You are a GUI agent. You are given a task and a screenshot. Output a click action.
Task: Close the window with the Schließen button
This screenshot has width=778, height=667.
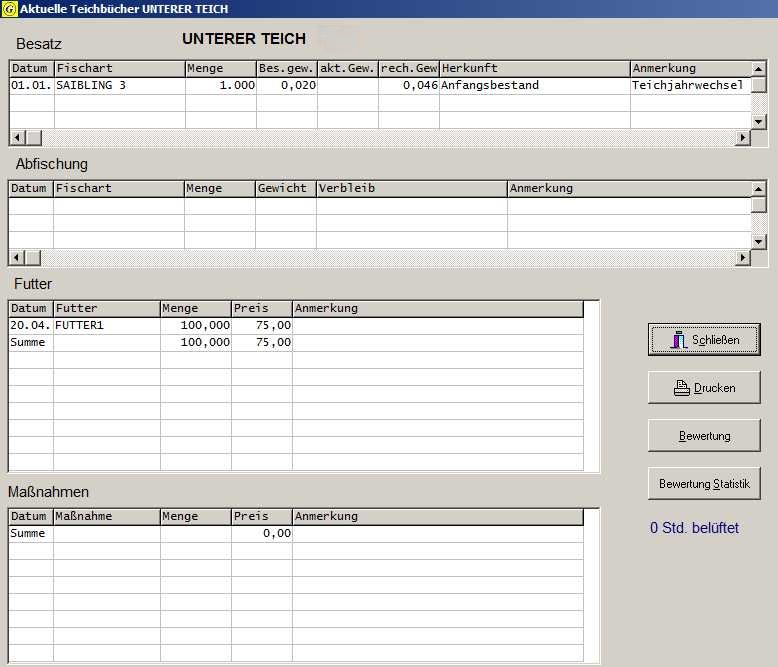(704, 340)
